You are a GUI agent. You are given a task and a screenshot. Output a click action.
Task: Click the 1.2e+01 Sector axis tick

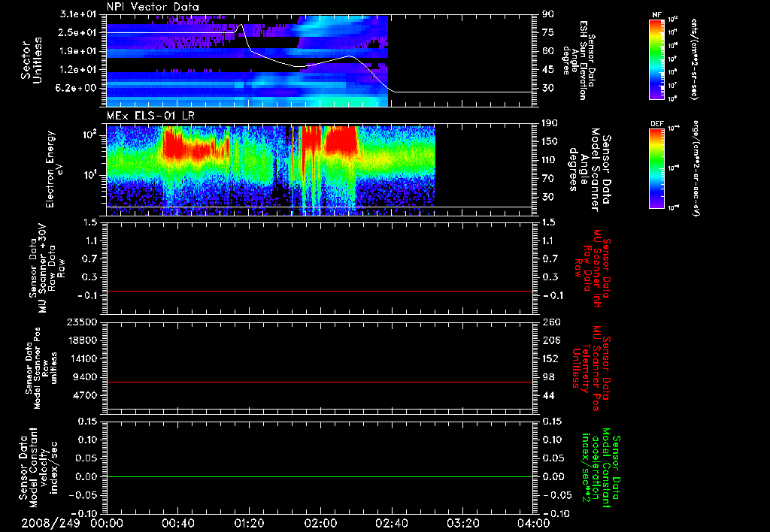[x=78, y=70]
